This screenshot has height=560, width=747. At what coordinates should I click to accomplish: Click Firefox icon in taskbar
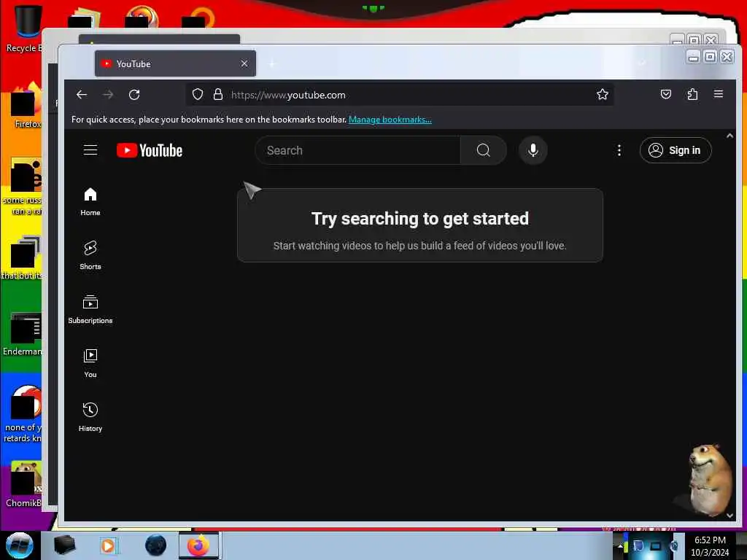[198, 545]
